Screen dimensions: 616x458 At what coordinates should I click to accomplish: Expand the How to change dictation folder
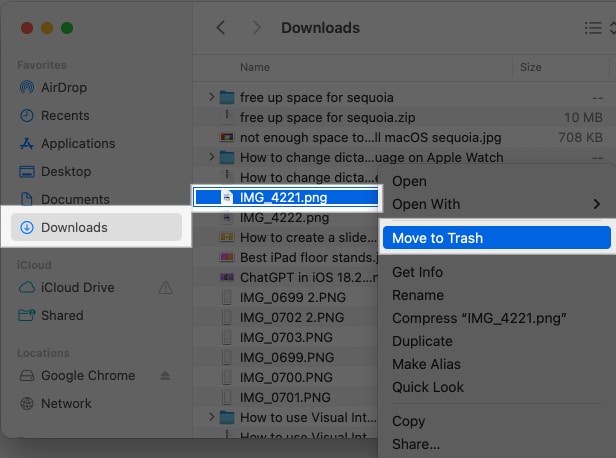tap(212, 157)
